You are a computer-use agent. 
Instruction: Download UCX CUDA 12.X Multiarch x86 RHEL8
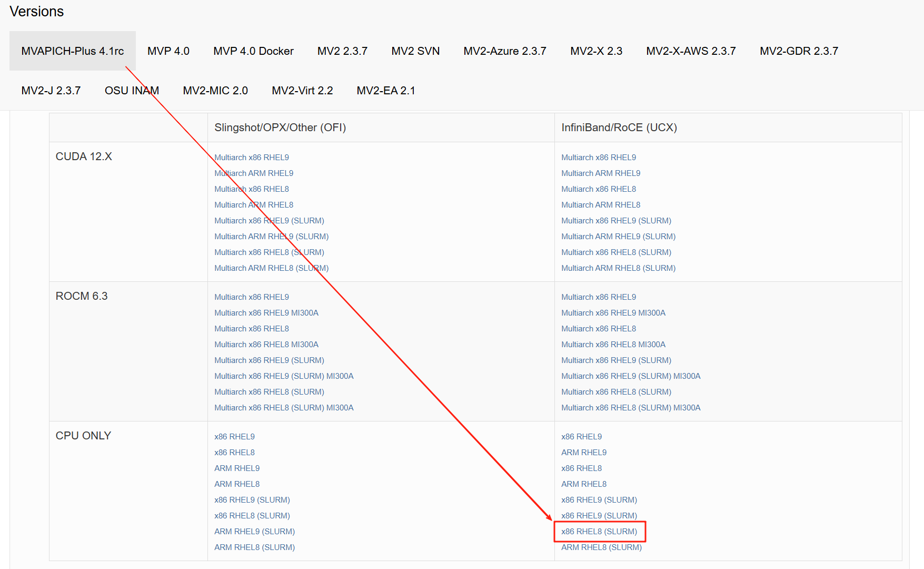(599, 189)
